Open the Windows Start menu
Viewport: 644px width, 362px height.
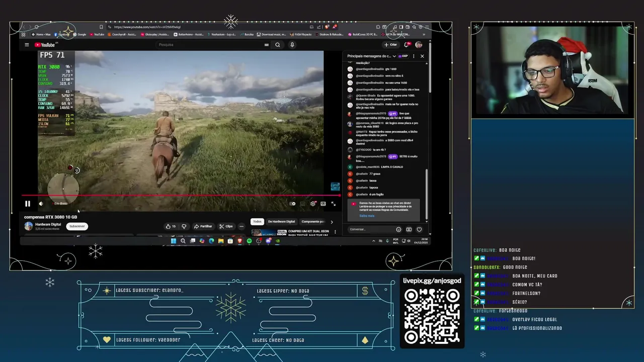tap(174, 241)
